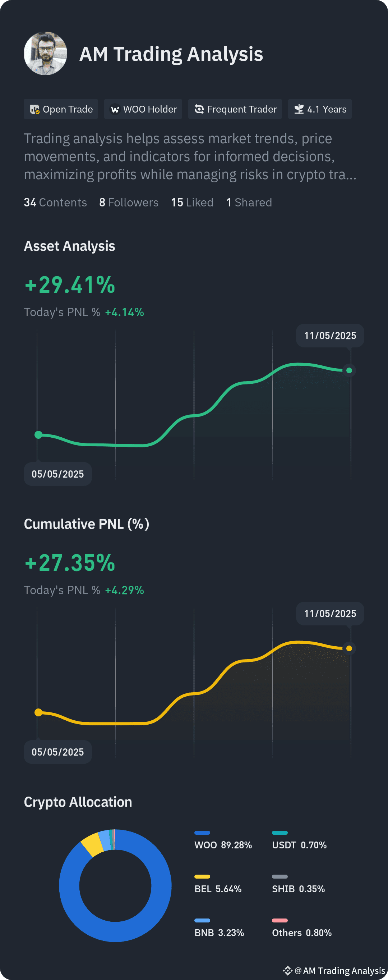Viewport: 388px width, 980px height.
Task: Select the yellow end point on the Cumulative PNL chart
Action: pos(349,648)
